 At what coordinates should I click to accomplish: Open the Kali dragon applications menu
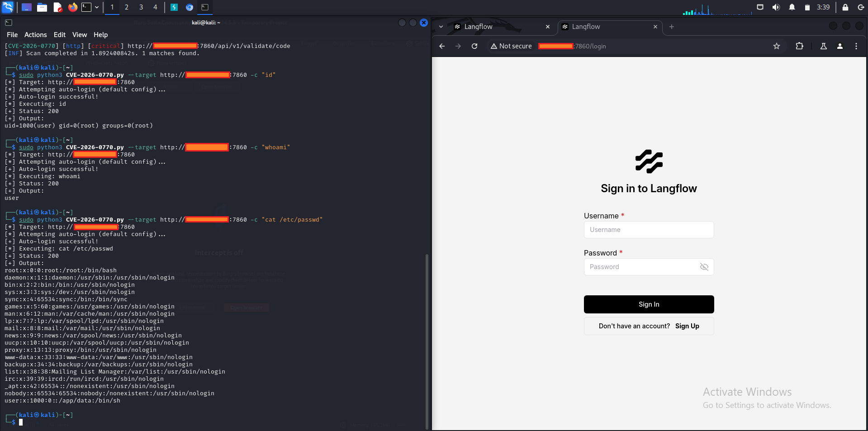(x=8, y=7)
